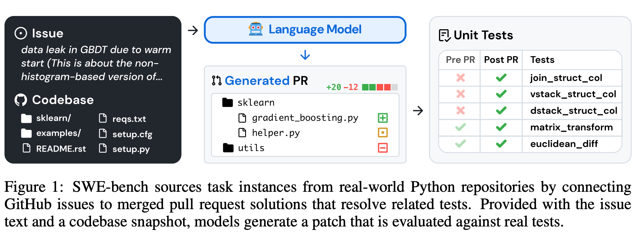Click the green added icon for gradient_boosting.py

(383, 118)
